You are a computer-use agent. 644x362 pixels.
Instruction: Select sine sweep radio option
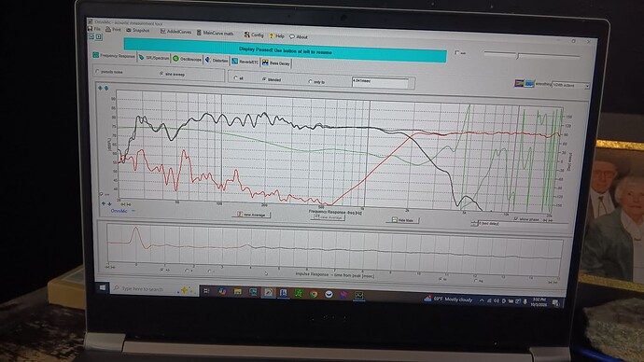[x=172, y=75]
